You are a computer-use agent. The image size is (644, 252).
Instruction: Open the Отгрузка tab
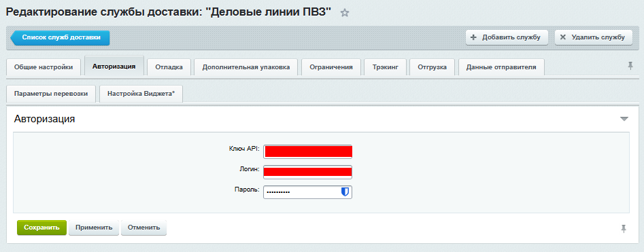(432, 67)
